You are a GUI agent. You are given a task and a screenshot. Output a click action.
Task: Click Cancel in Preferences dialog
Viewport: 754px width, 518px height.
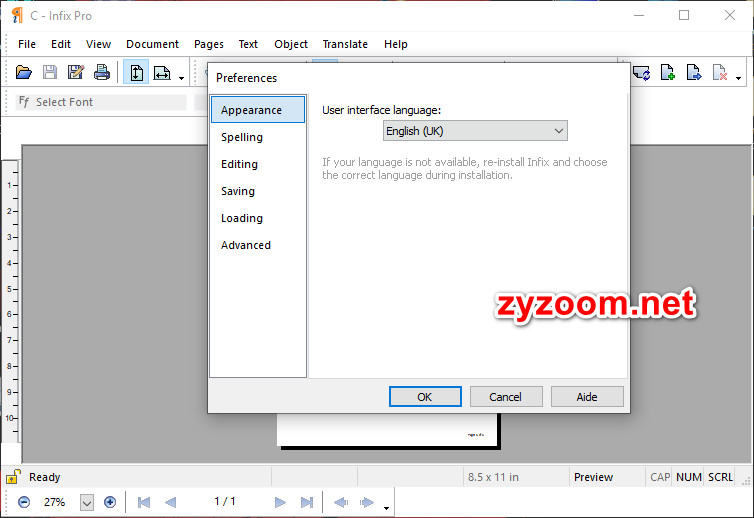pos(506,397)
